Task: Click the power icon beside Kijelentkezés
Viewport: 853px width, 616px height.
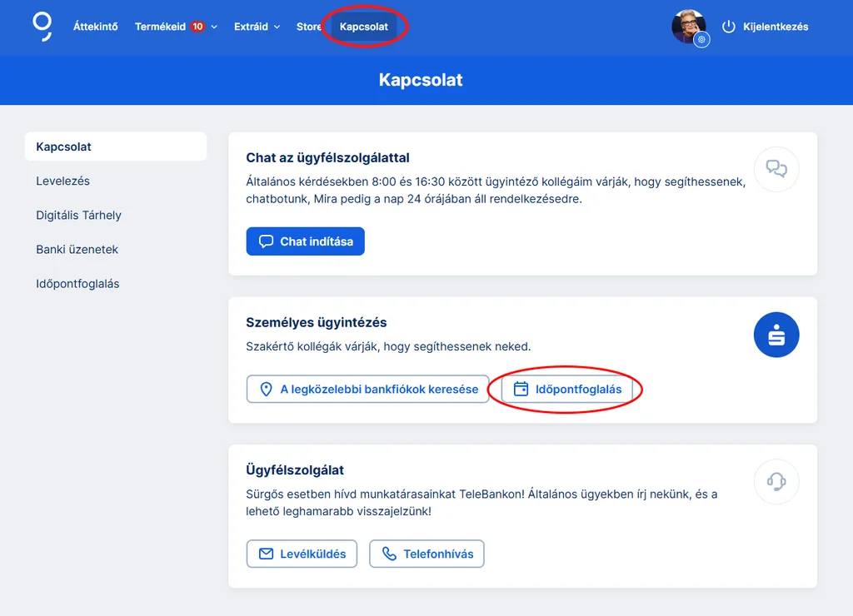Action: pos(729,27)
